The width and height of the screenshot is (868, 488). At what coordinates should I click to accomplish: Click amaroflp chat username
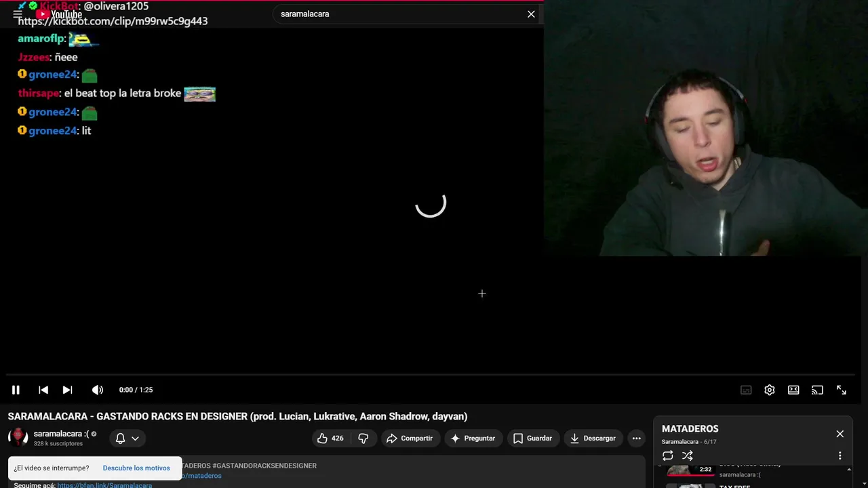tap(41, 39)
